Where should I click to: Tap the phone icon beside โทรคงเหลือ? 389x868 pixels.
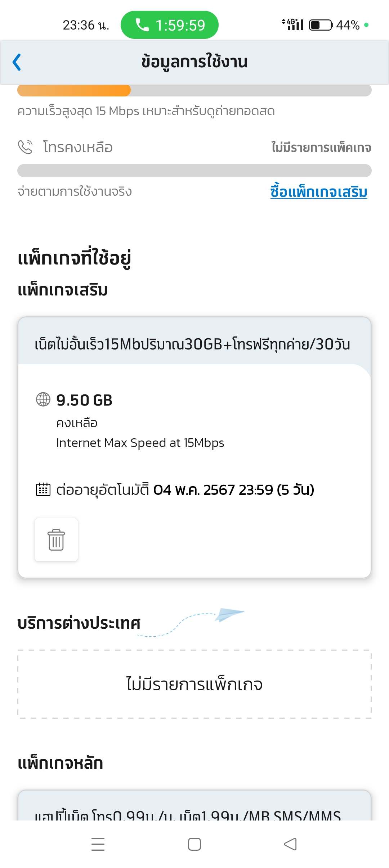25,147
